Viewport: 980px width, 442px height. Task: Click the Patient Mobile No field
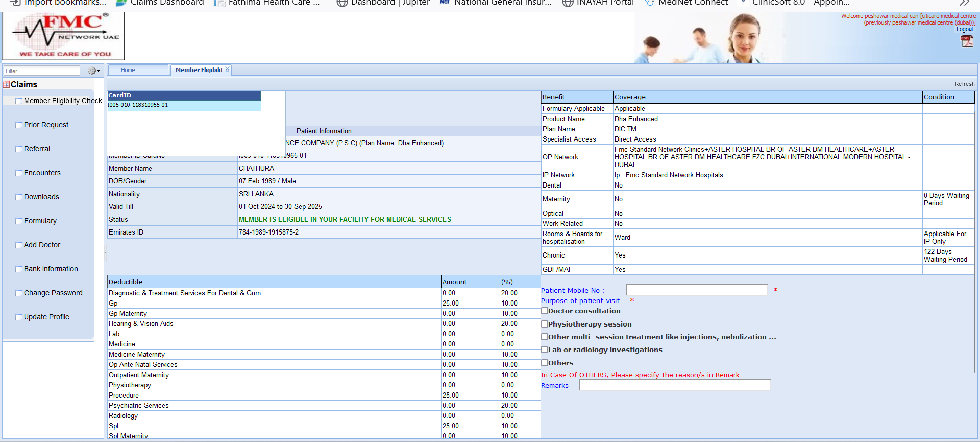(x=696, y=290)
